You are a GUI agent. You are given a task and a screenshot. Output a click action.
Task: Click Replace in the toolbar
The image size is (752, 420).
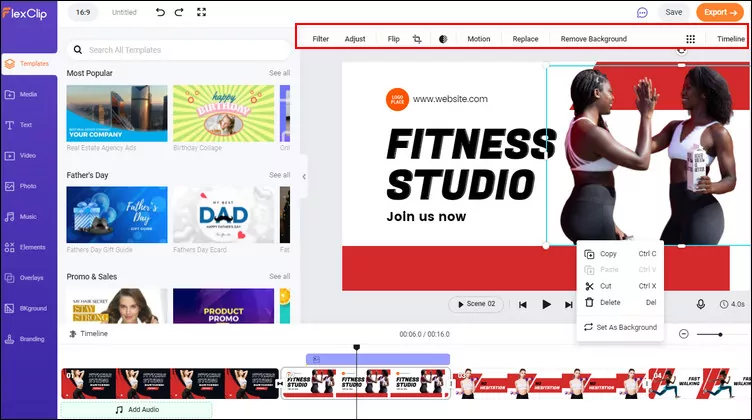(x=525, y=39)
